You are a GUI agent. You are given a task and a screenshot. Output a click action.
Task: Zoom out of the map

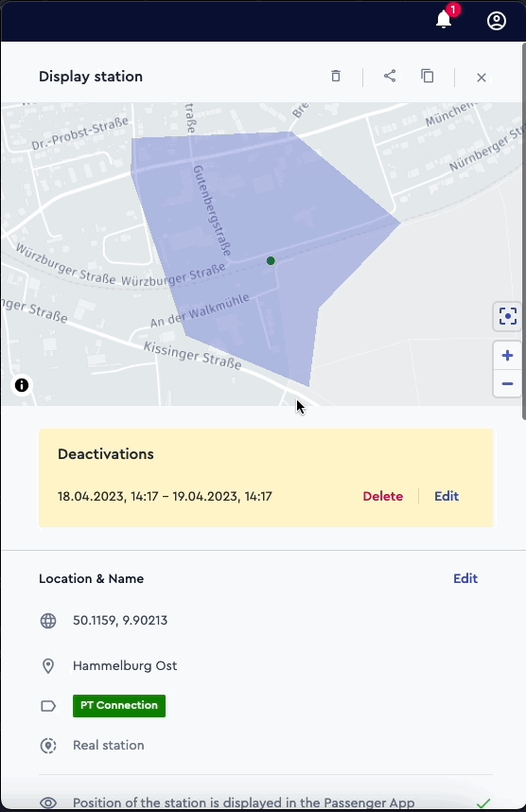507,383
